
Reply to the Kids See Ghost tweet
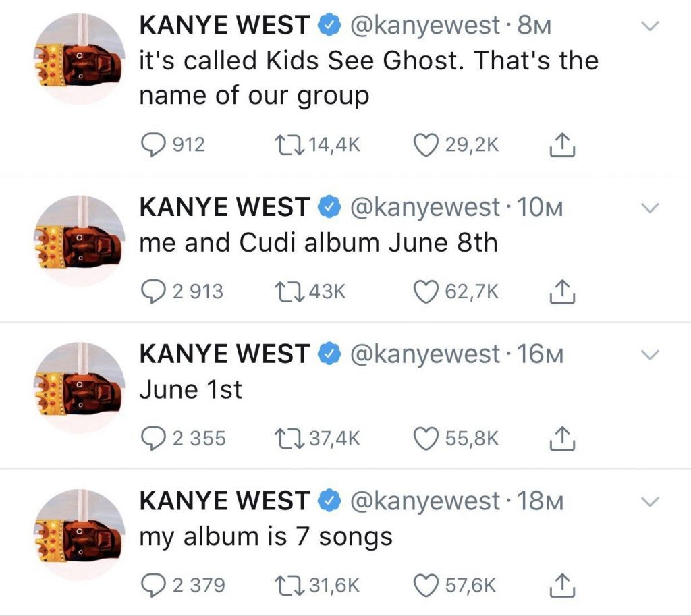[x=153, y=143]
